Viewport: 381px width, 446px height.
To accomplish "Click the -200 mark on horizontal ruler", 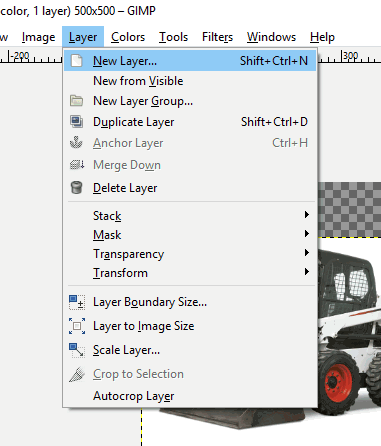I will (20, 55).
